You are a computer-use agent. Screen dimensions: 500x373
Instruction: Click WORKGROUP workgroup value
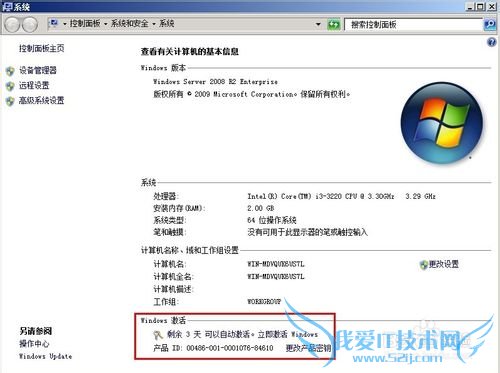tap(264, 302)
